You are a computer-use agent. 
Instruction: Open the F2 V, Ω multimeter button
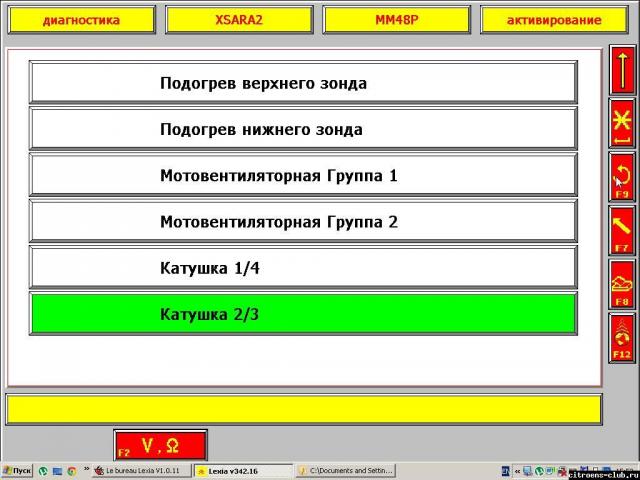pos(161,445)
